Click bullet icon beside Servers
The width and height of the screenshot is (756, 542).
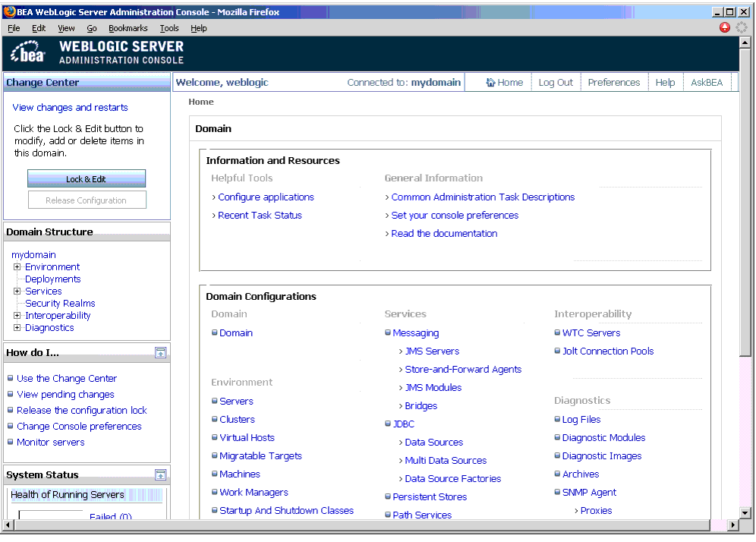(x=215, y=401)
